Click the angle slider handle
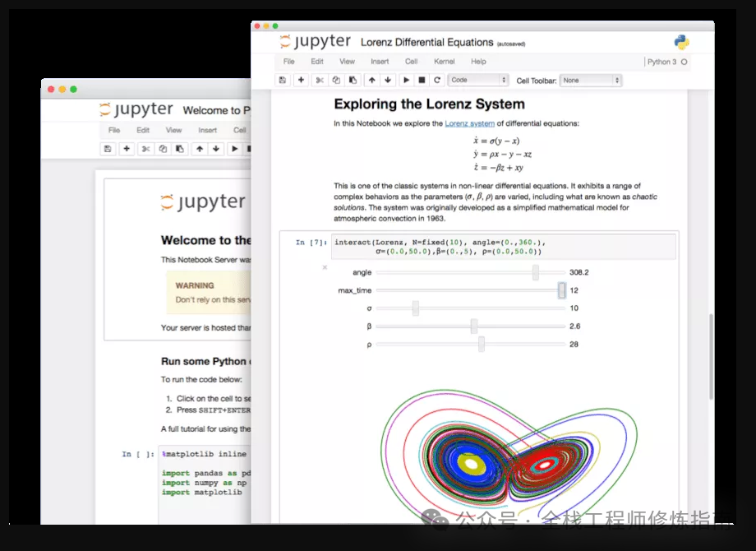The height and width of the screenshot is (551, 756). pyautogui.click(x=535, y=272)
